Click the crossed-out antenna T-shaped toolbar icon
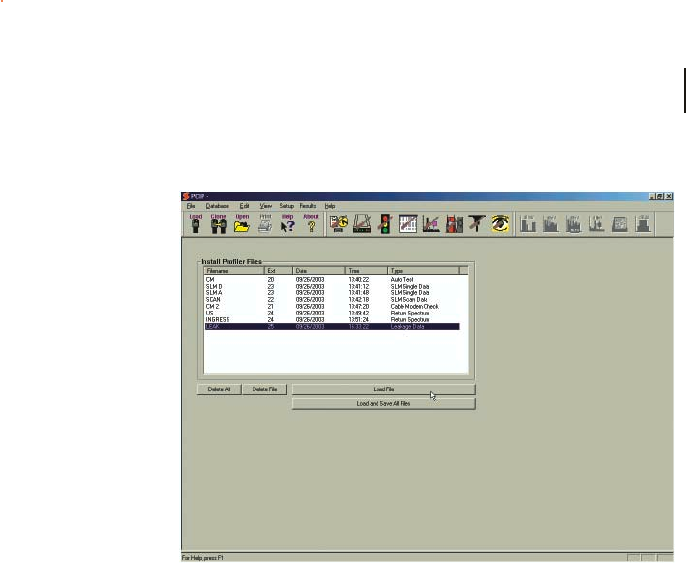686x563 pixels. tap(477, 224)
